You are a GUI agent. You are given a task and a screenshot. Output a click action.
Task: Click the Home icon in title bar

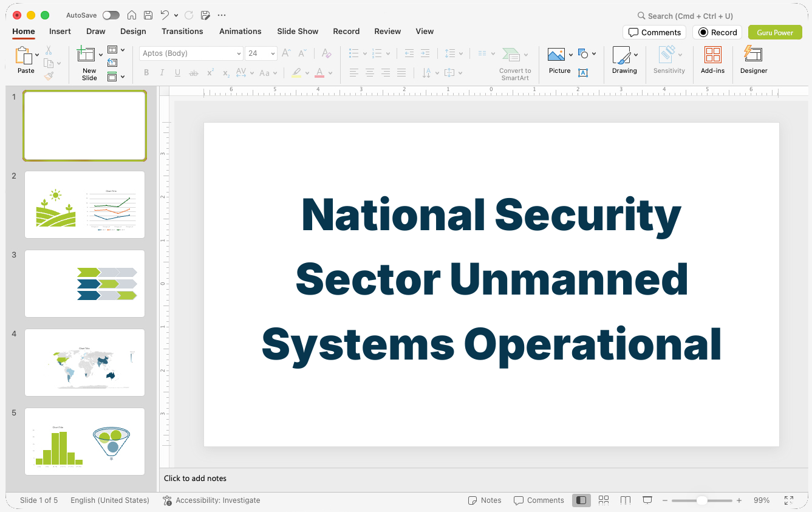(131, 15)
